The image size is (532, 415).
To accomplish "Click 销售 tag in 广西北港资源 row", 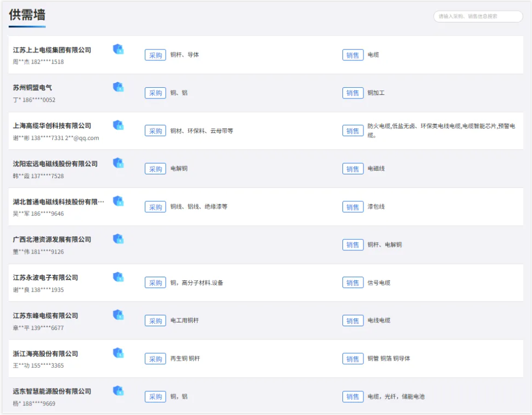I will (353, 245).
